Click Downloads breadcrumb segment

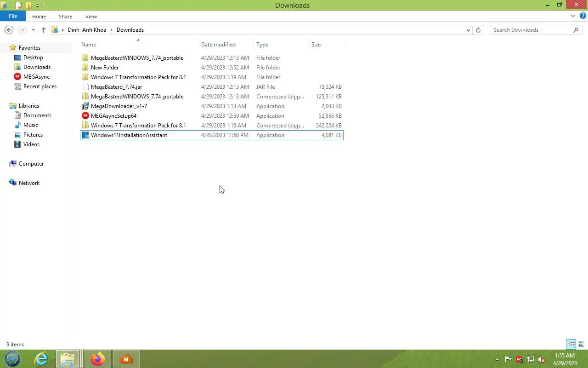pyautogui.click(x=130, y=30)
